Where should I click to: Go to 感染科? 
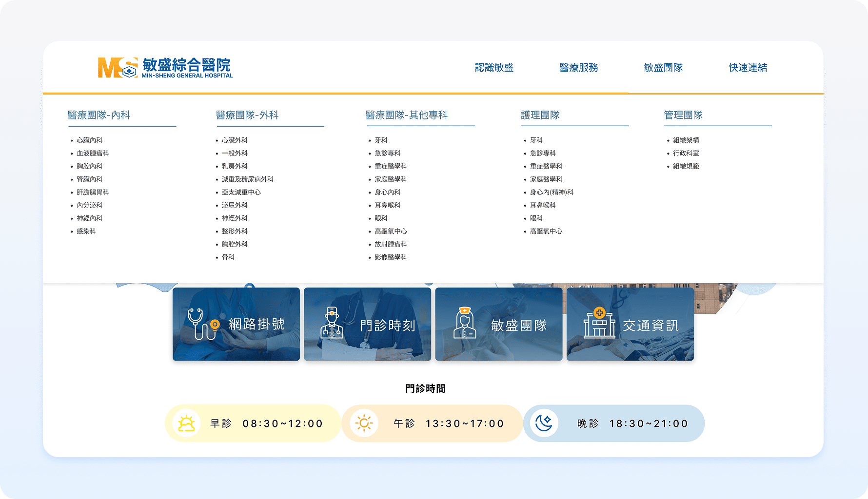[86, 231]
